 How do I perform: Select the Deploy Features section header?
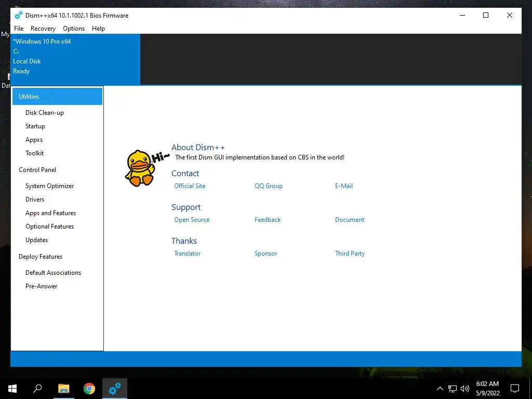click(x=41, y=257)
